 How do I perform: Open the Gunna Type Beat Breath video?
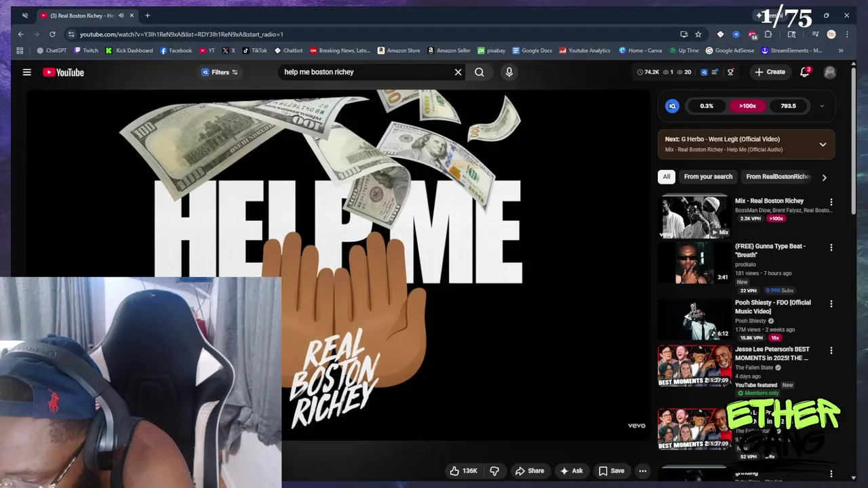[694, 263]
